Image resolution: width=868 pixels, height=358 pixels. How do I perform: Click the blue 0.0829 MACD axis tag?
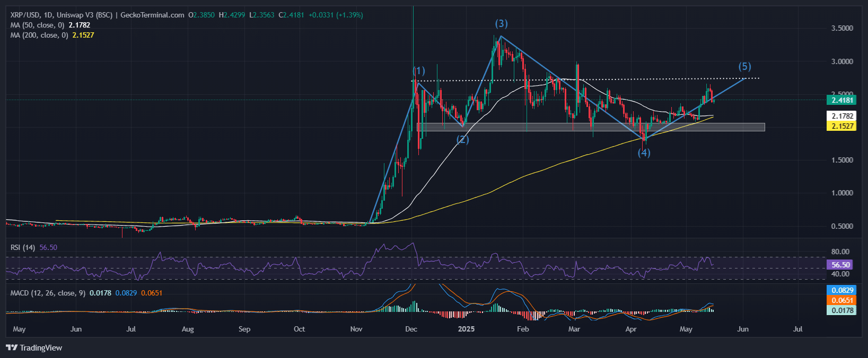click(841, 290)
